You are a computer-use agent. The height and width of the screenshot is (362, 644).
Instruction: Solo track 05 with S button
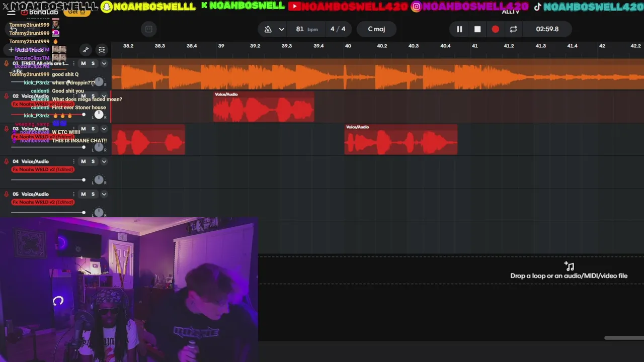93,194
